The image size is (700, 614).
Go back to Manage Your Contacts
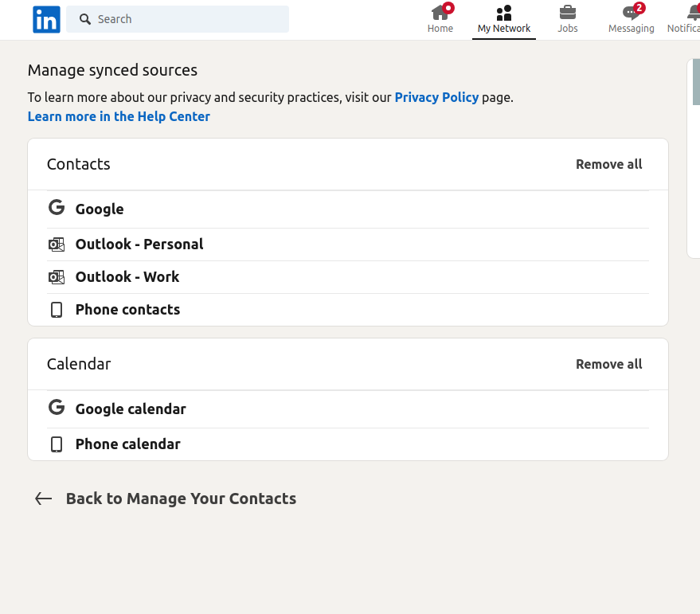(x=181, y=499)
